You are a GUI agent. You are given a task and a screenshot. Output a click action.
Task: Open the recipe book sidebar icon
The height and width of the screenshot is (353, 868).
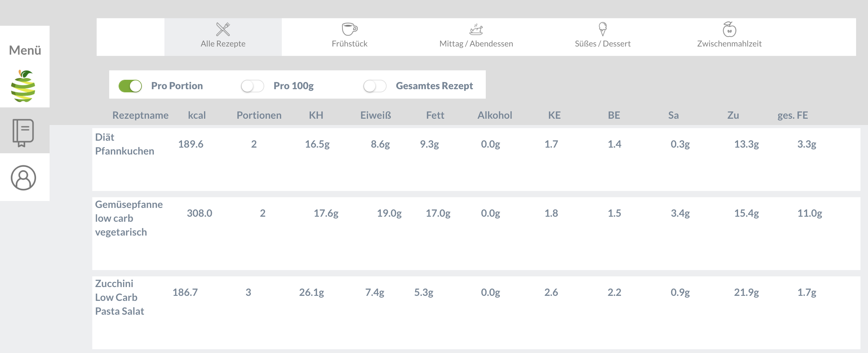click(23, 133)
